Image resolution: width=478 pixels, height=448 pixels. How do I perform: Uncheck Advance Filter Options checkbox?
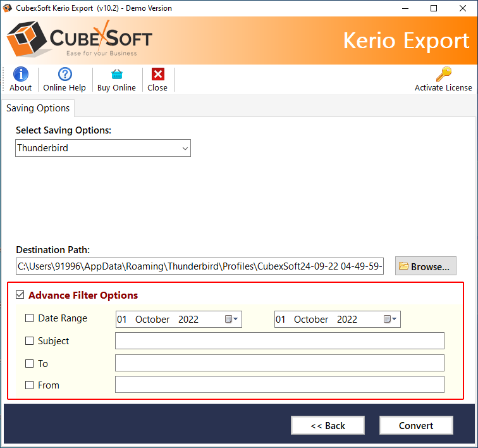(20, 295)
